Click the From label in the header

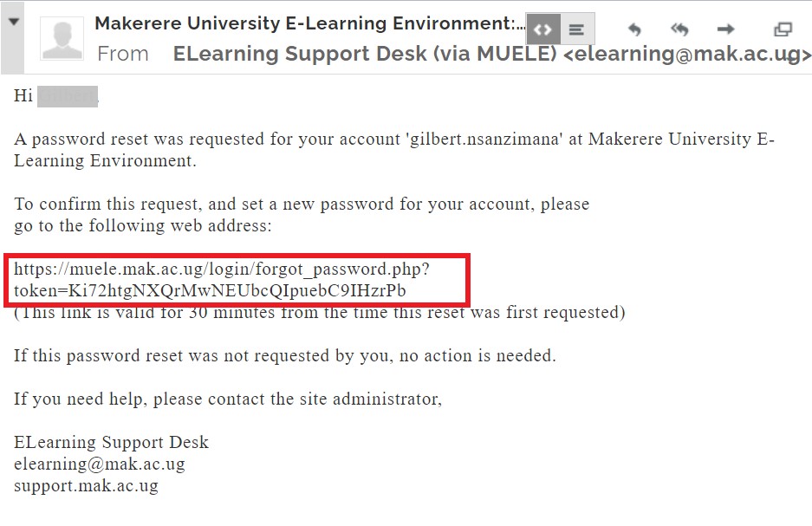[x=123, y=54]
